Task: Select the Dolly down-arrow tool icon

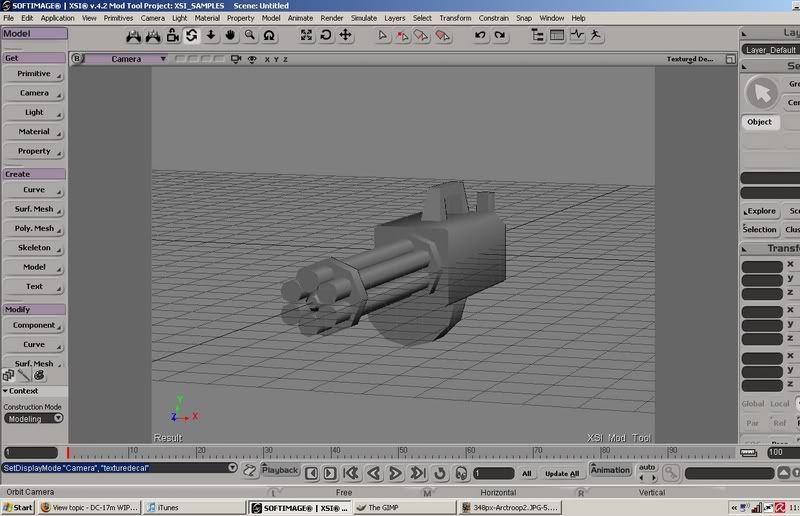Action: [211, 35]
